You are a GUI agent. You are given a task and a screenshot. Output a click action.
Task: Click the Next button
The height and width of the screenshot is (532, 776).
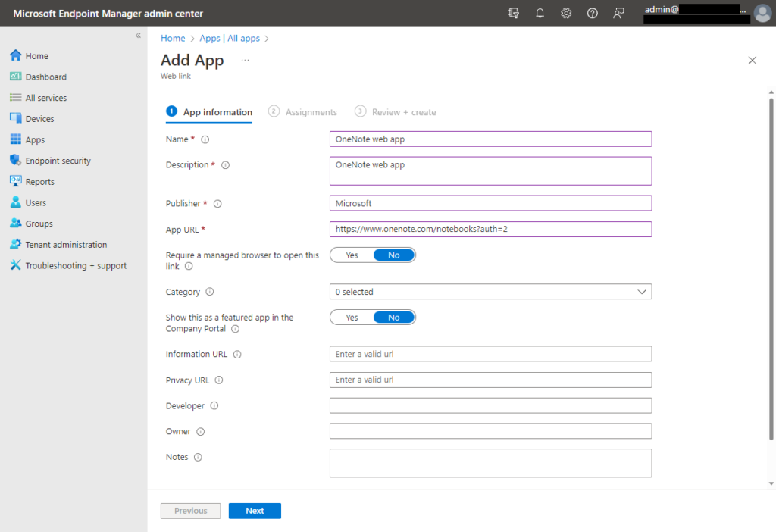255,511
